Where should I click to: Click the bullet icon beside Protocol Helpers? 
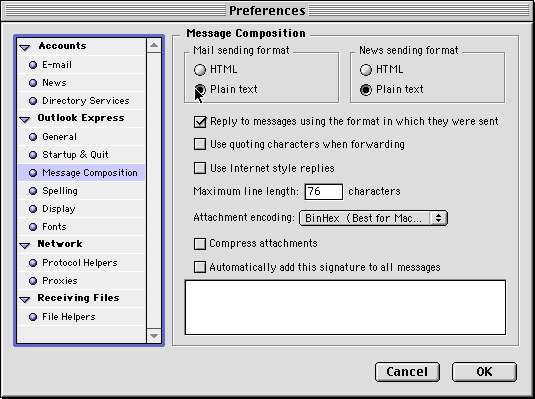[x=33, y=263]
